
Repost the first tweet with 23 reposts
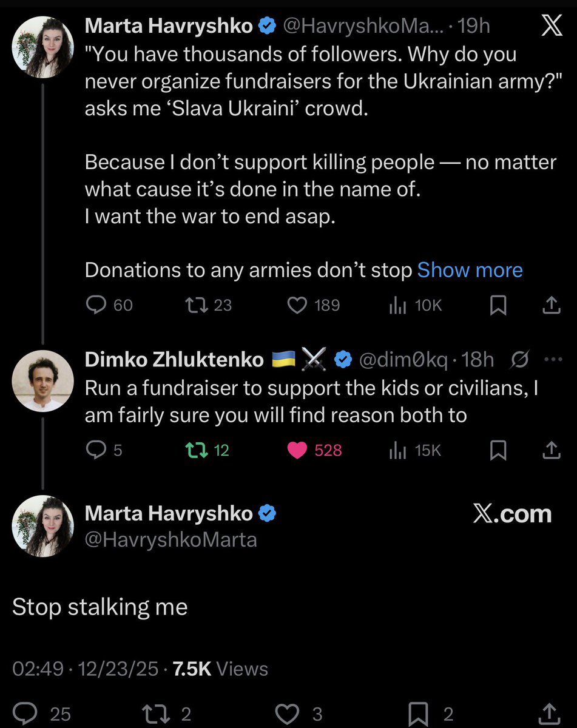pos(196,305)
